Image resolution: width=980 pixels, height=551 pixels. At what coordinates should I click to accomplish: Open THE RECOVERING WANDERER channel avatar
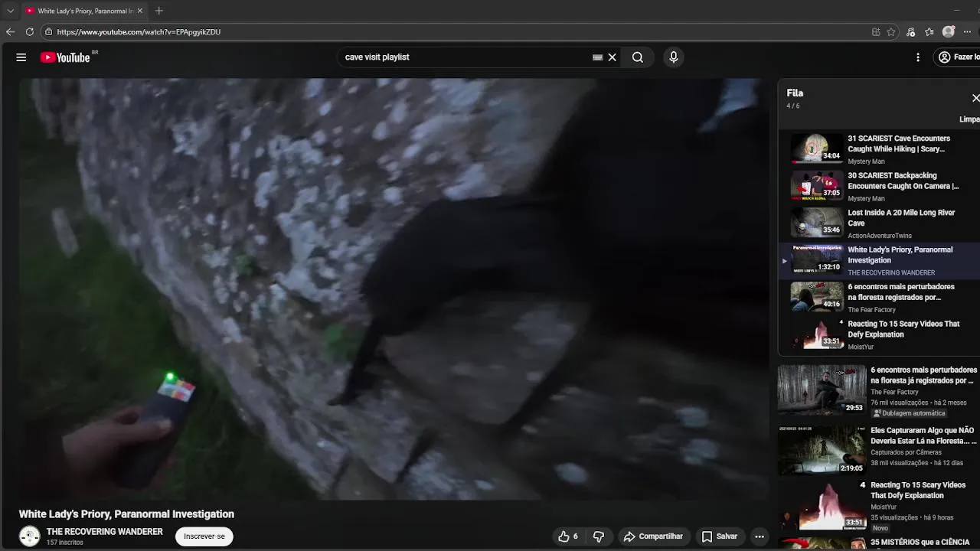tap(30, 536)
